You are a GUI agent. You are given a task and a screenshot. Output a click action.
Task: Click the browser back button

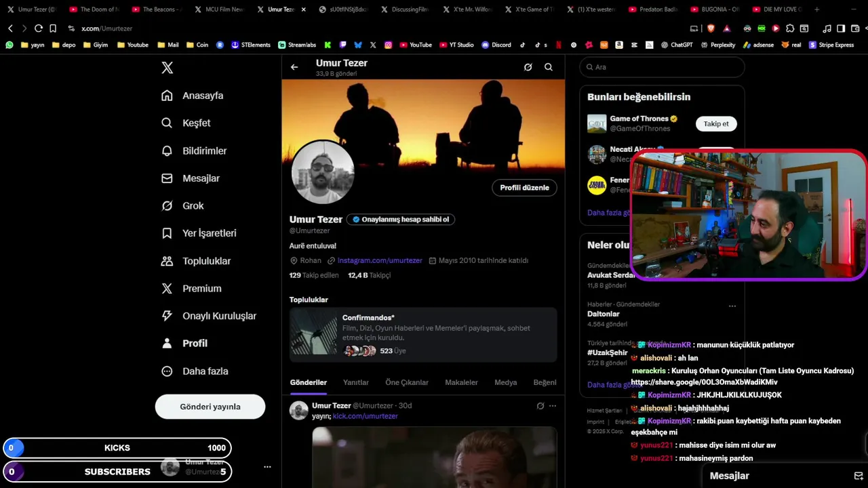(10, 28)
